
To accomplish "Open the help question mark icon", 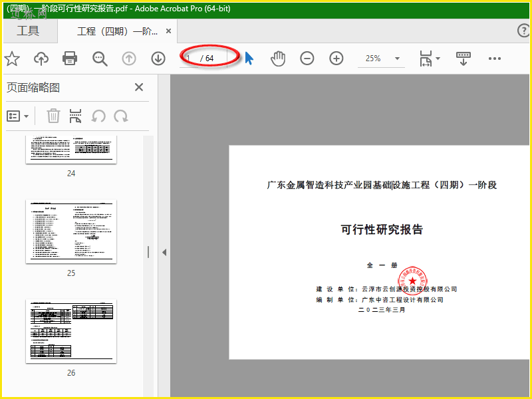I will 523,31.
